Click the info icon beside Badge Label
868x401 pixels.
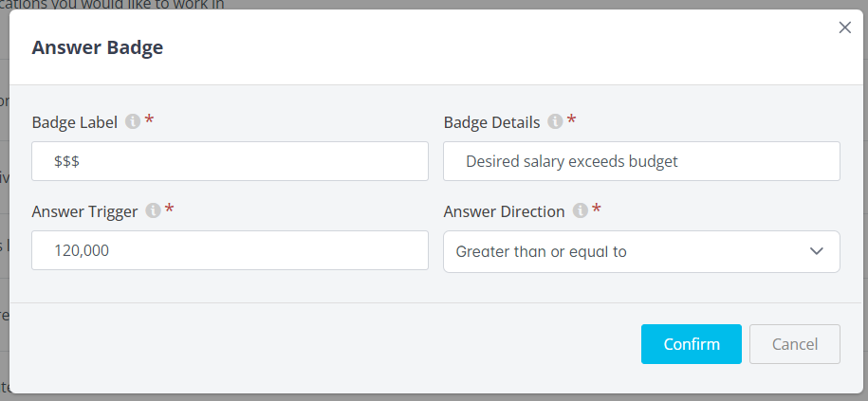(133, 122)
